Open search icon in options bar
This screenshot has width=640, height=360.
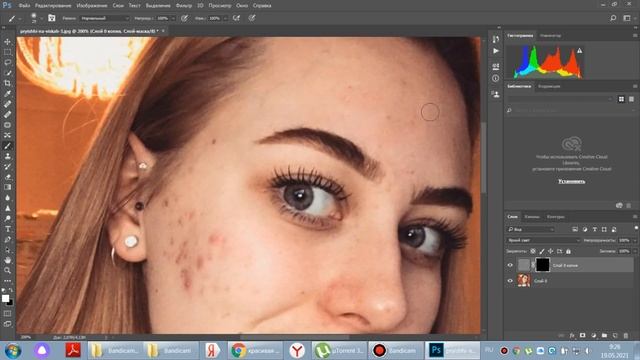pos(613,18)
